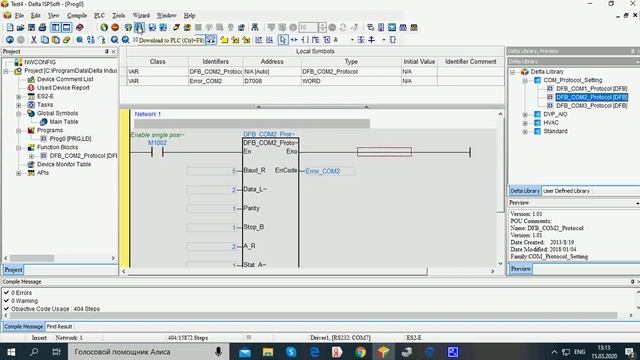This screenshot has height=360, width=640.
Task: Open the PLC menu
Action: click(x=99, y=16)
